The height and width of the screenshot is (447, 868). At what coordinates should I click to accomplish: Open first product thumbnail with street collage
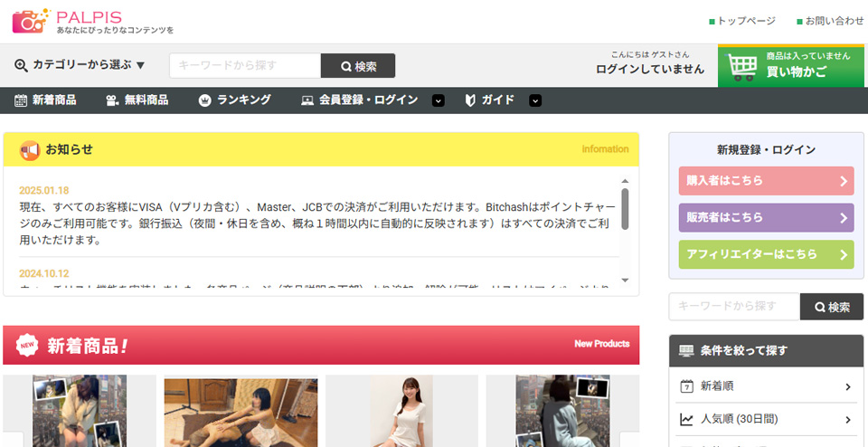80,411
